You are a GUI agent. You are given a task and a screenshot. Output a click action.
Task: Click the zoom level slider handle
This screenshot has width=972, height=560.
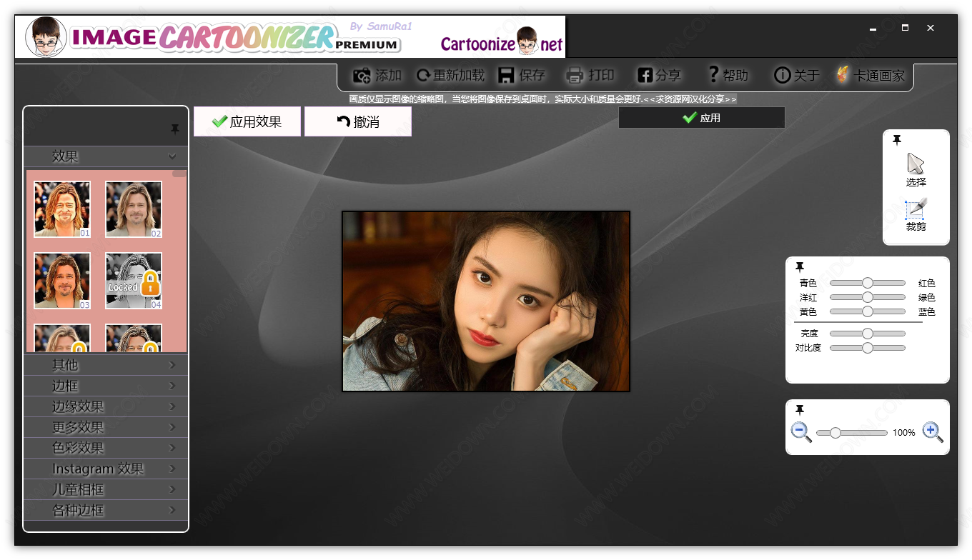coord(835,433)
